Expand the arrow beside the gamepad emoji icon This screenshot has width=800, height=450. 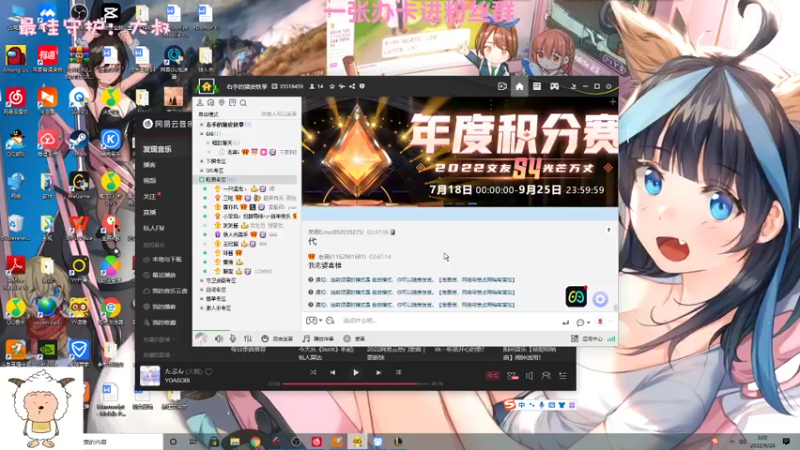[x=320, y=321]
